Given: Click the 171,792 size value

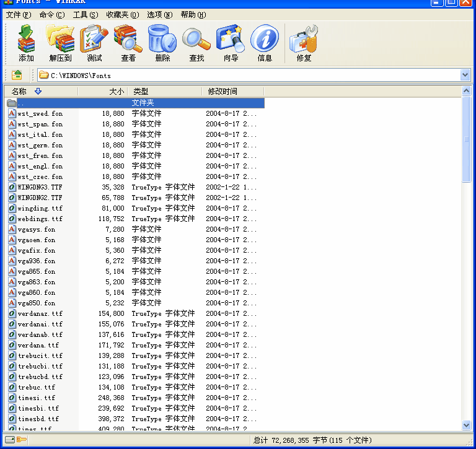Looking at the screenshot, I should click(x=111, y=345).
